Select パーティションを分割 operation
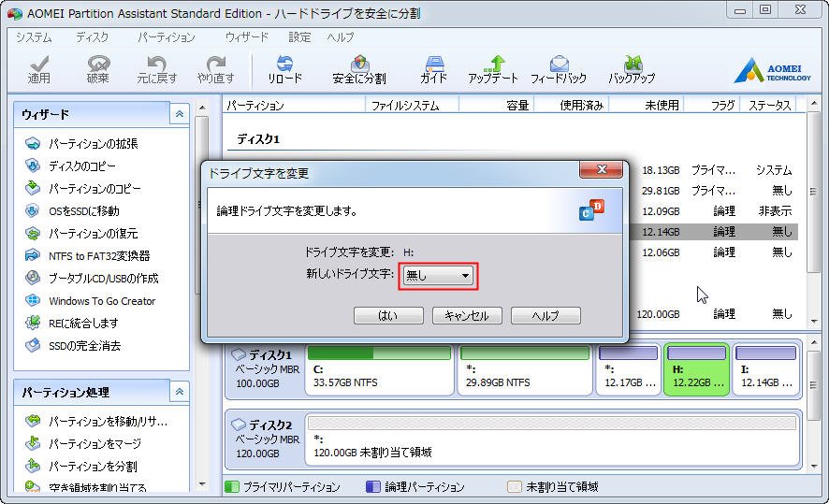Screen dimensions: 829x504 pos(81,466)
